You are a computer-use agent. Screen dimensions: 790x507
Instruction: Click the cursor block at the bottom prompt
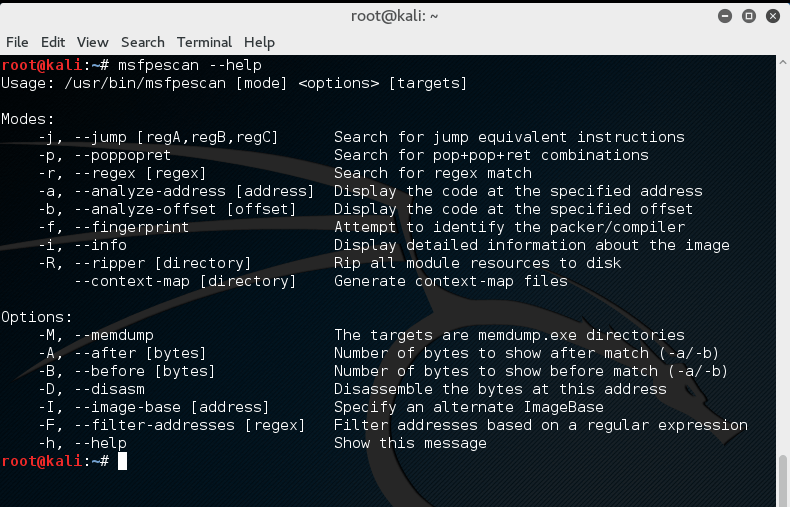122,461
